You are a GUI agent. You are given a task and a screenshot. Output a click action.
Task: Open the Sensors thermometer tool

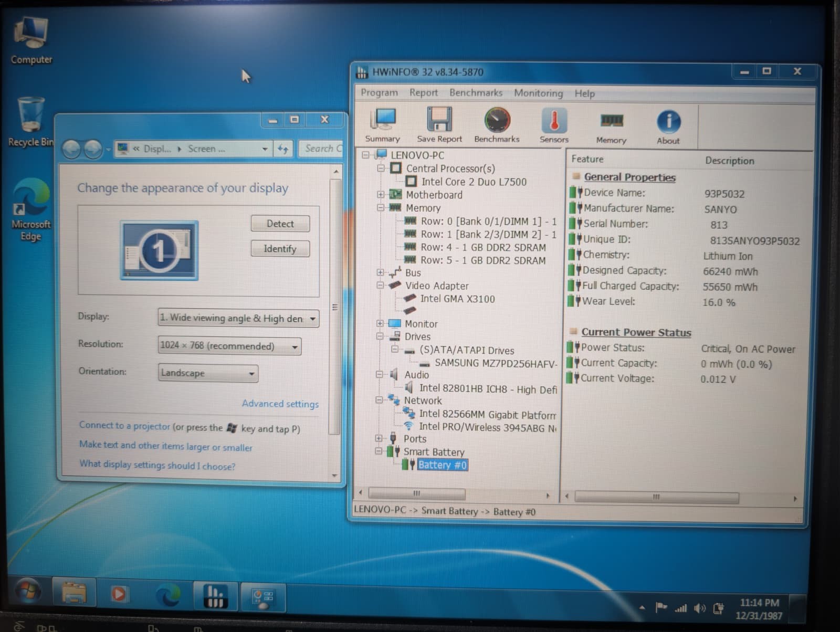(554, 125)
